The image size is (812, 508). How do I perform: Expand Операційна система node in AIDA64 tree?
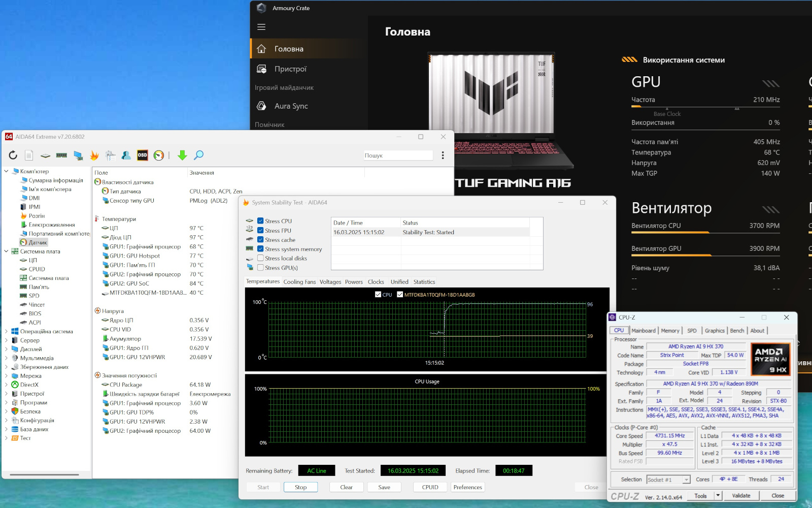(6, 331)
